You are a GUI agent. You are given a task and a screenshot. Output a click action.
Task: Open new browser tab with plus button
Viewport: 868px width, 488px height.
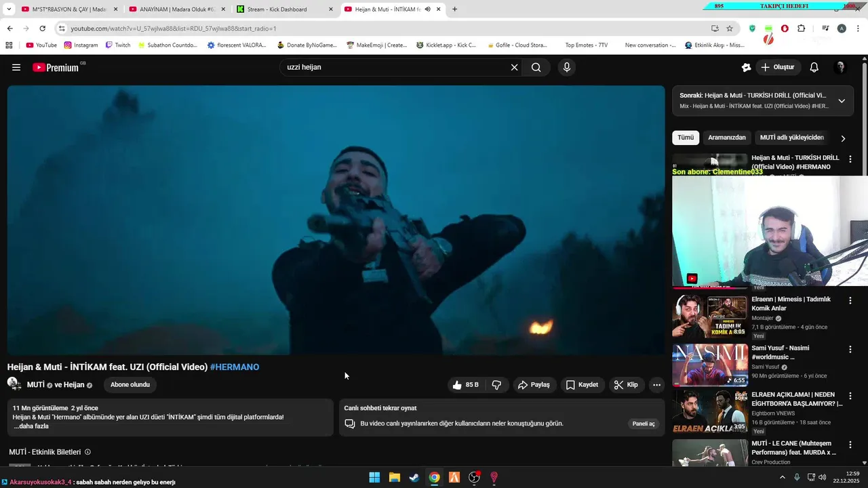pos(454,9)
